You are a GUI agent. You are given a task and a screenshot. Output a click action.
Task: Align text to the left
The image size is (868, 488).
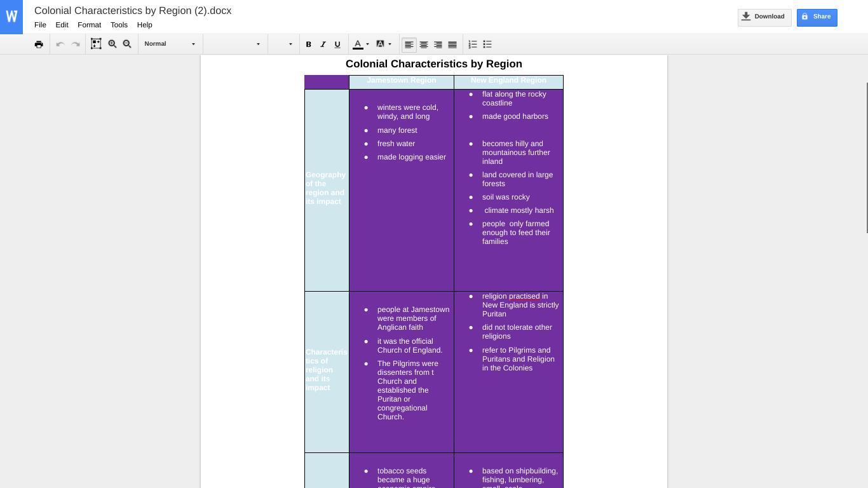click(x=409, y=44)
